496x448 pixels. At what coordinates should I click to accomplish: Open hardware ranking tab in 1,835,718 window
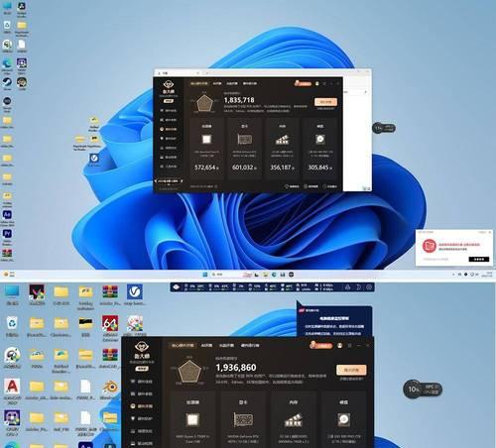(250, 83)
